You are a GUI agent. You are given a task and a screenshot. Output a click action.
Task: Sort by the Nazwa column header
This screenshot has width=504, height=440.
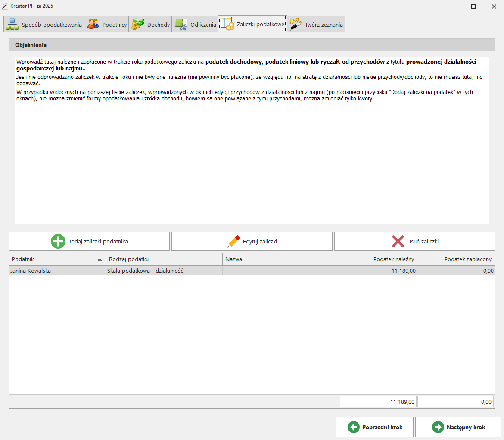coord(281,259)
